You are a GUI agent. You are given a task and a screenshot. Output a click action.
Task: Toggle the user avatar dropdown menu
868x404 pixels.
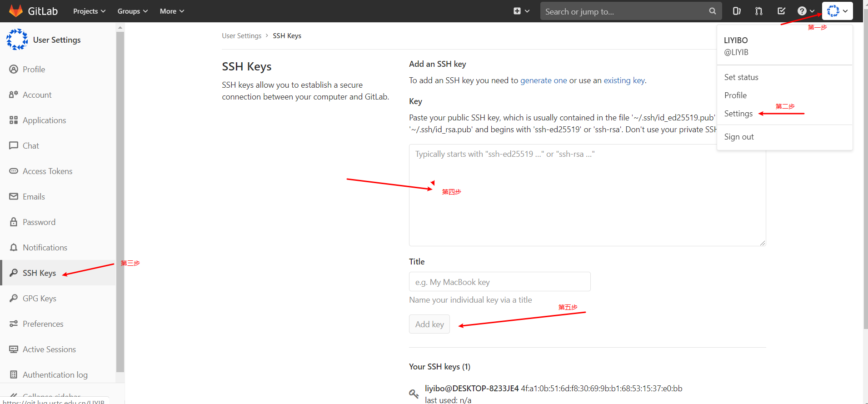point(837,11)
